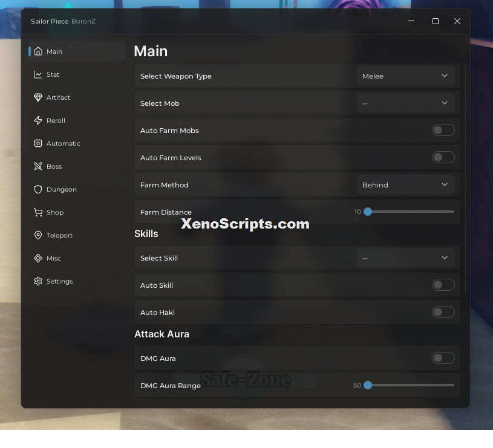Click the Teleport map pin icon

[x=38, y=235]
